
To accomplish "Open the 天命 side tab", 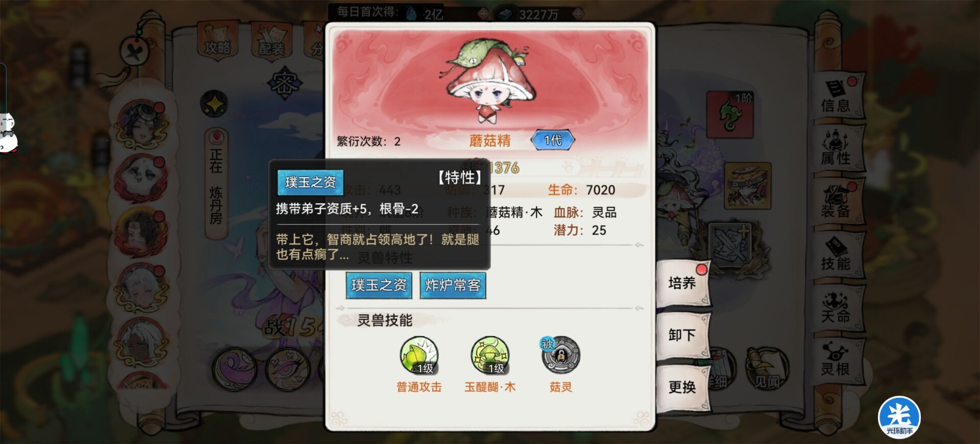I will [x=837, y=308].
